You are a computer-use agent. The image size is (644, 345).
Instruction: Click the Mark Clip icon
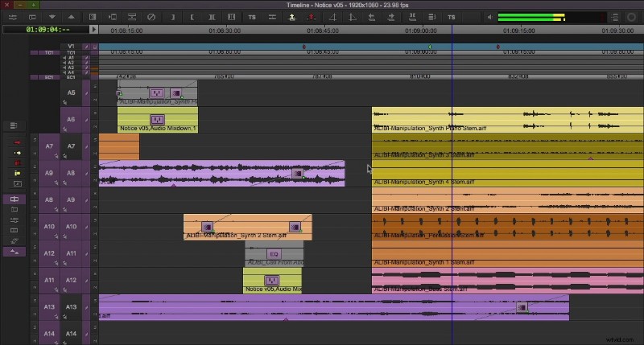point(212,17)
